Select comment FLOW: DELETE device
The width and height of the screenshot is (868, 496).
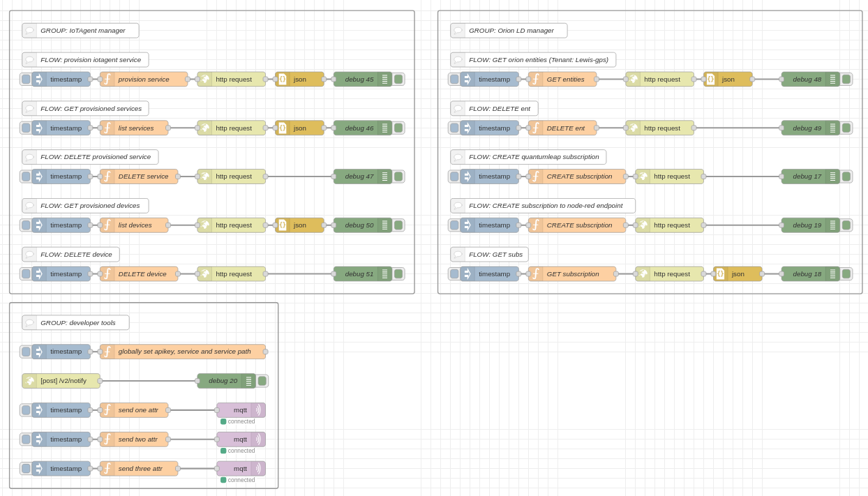(70, 255)
